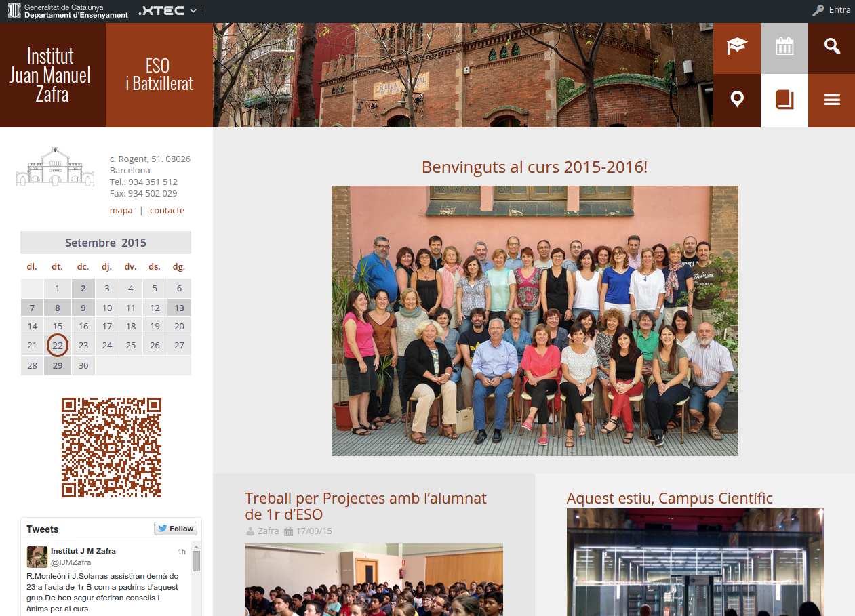The height and width of the screenshot is (616, 855).
Task: Click the school building logo sketch
Action: [56, 167]
